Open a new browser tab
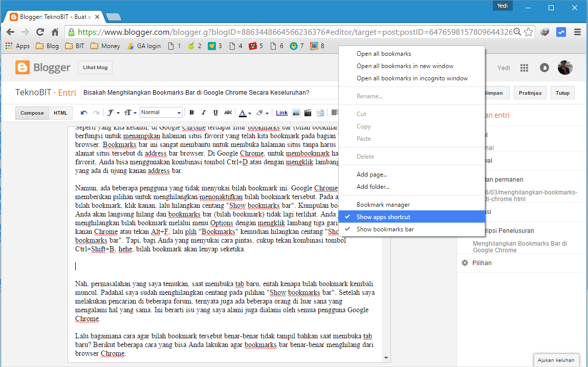Viewport: 588px width, 367px height. point(113,17)
